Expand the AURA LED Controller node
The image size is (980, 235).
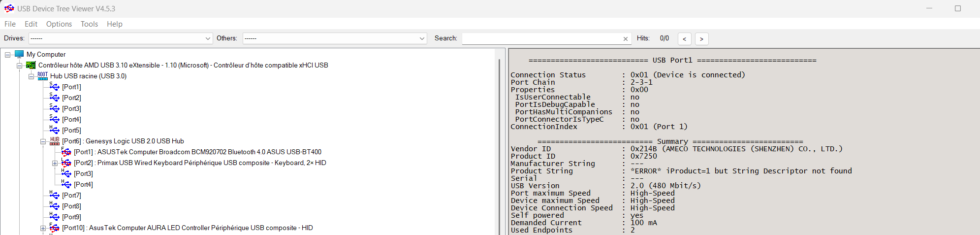pyautogui.click(x=43, y=228)
